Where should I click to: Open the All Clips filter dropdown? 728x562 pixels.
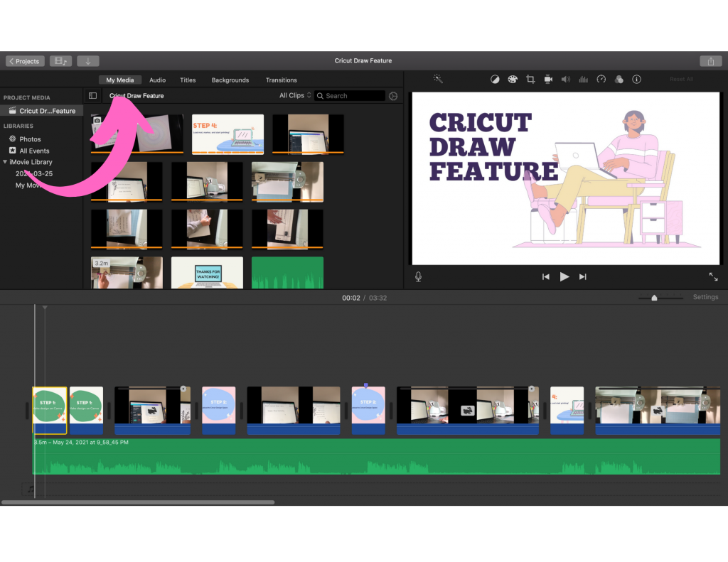pyautogui.click(x=295, y=95)
